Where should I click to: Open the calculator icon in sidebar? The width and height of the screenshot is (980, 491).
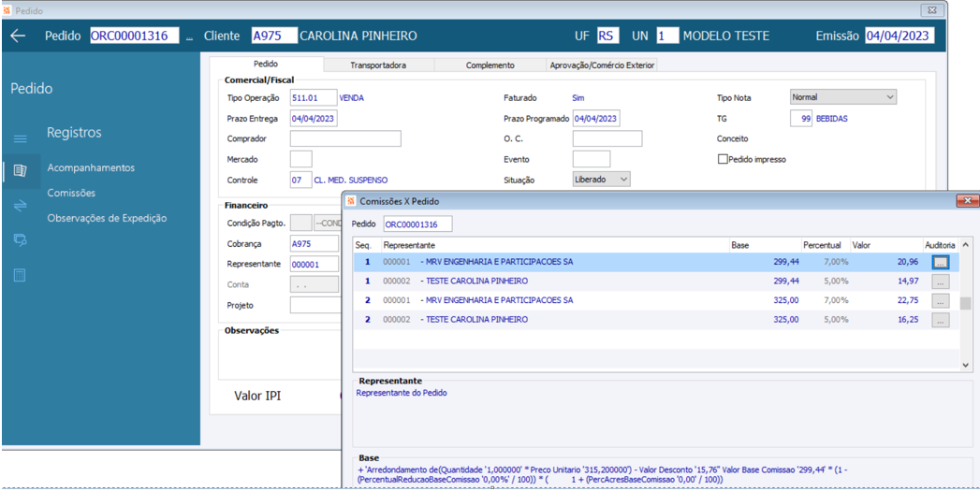pos(20,275)
